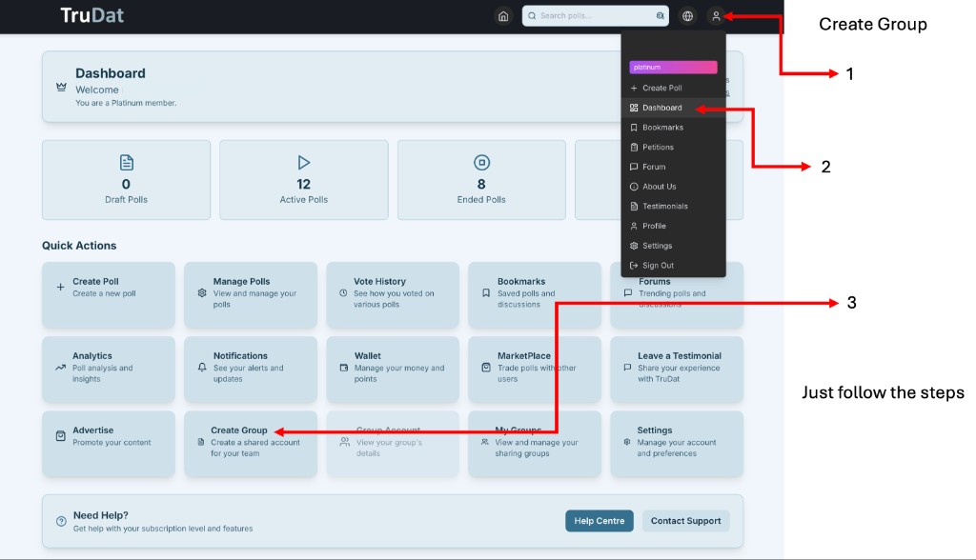Open the Settings quick action card

(677, 444)
